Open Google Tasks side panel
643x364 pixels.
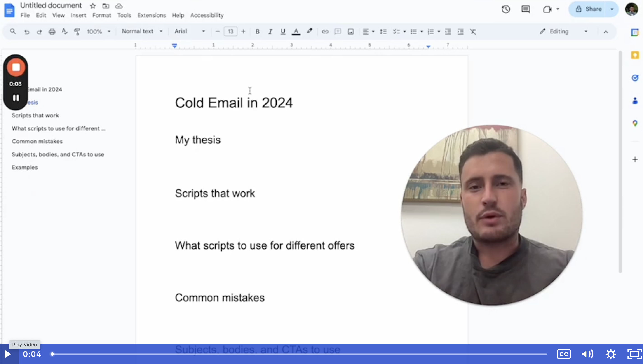(x=635, y=78)
